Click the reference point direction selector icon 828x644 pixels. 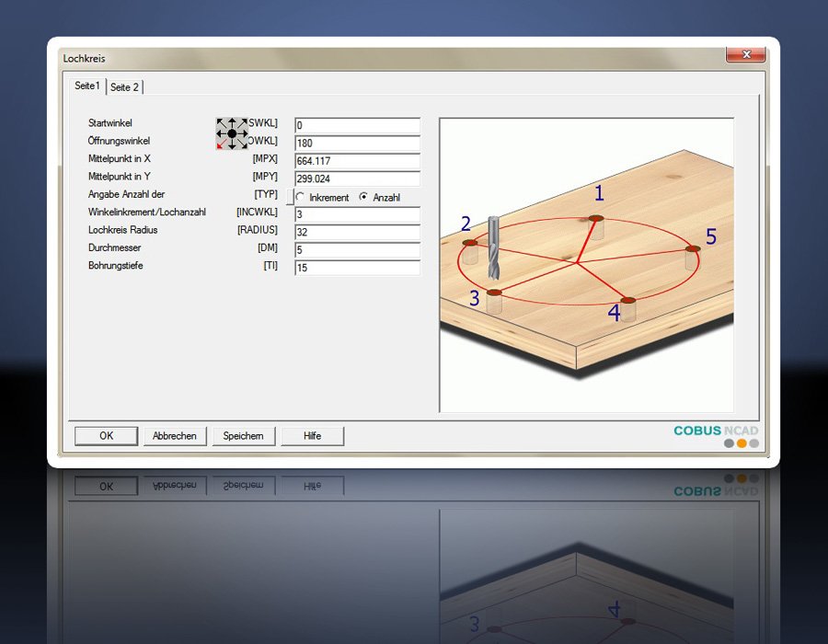(x=232, y=133)
